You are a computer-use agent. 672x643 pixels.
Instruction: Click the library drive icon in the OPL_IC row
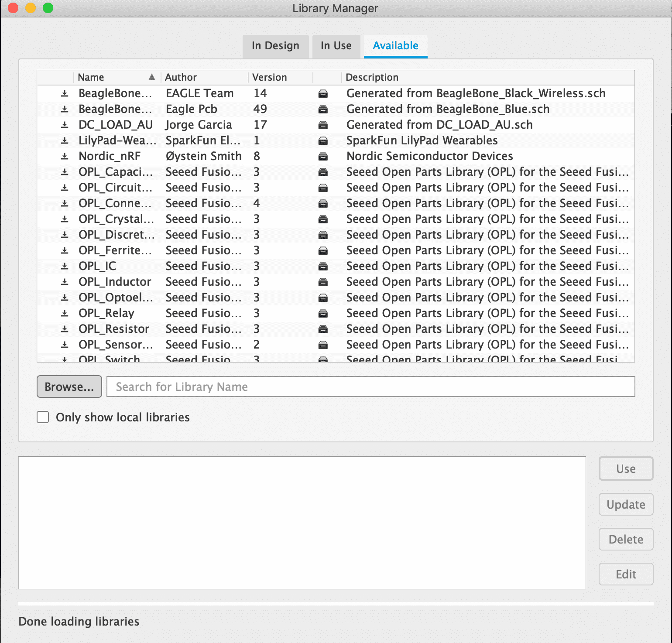(x=323, y=267)
